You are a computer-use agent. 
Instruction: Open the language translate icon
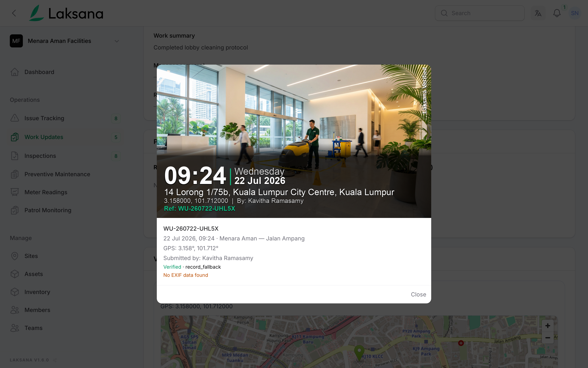tap(538, 13)
